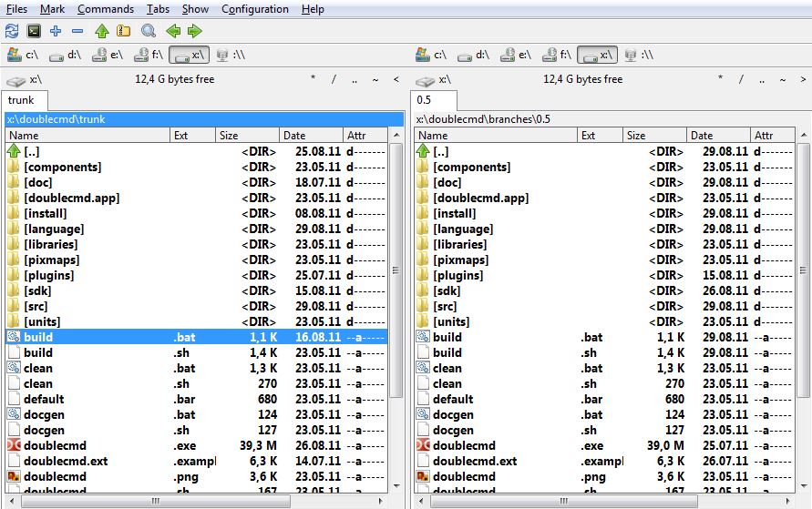Click the directory hotlist toolbar icon
The width and height of the screenshot is (812, 509).
click(x=123, y=32)
